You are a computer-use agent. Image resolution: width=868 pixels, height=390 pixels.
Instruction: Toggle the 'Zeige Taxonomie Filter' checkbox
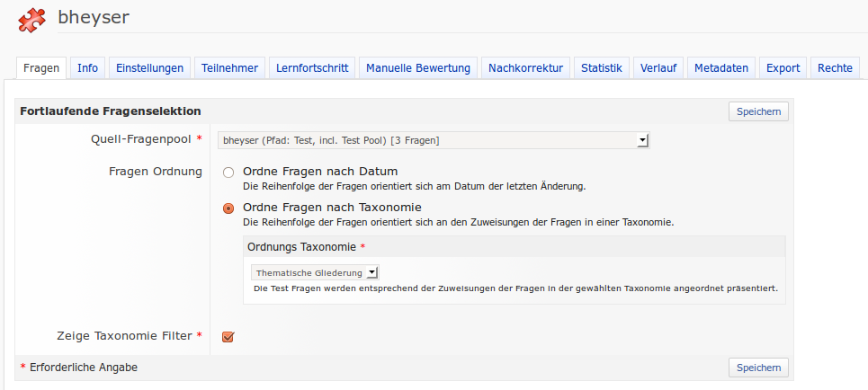pos(228,337)
